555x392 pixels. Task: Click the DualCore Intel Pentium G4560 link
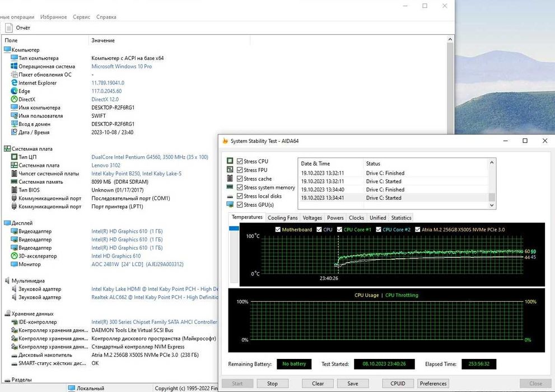click(150, 157)
